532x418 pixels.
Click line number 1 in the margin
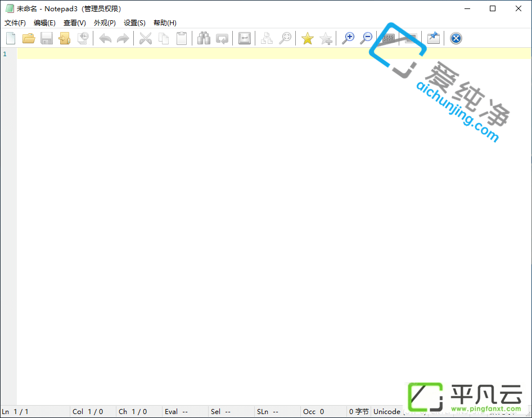(4, 54)
